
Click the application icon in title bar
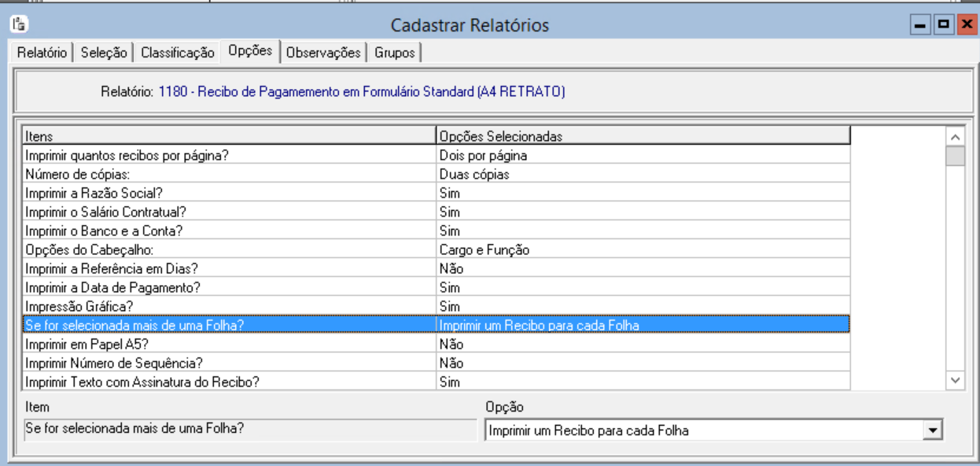pos(14,24)
